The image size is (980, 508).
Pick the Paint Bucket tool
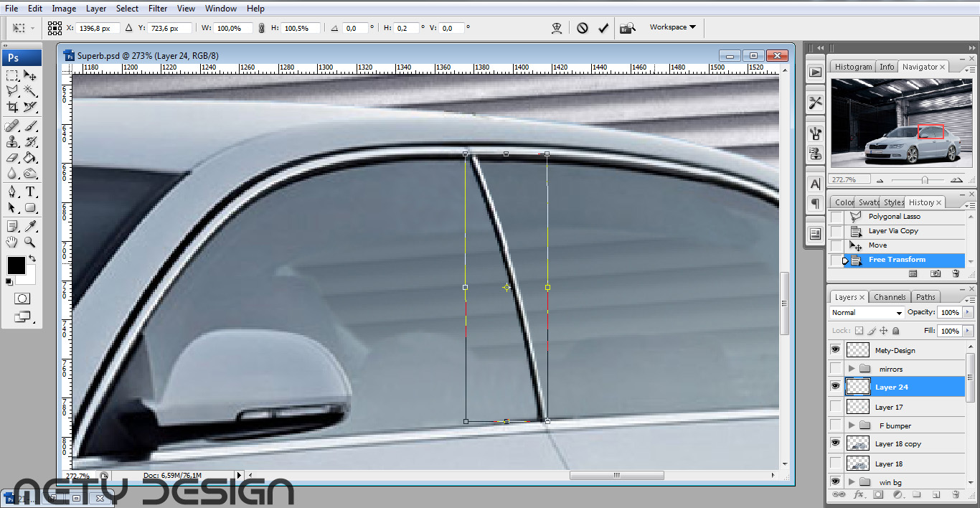[x=30, y=158]
